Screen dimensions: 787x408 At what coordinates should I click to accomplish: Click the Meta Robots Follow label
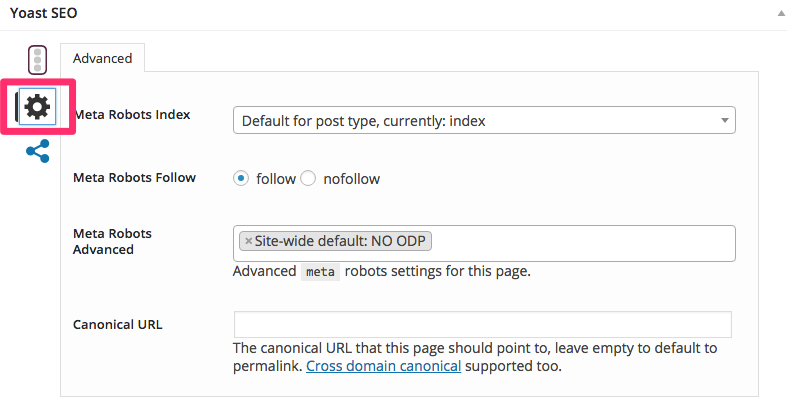click(x=134, y=178)
